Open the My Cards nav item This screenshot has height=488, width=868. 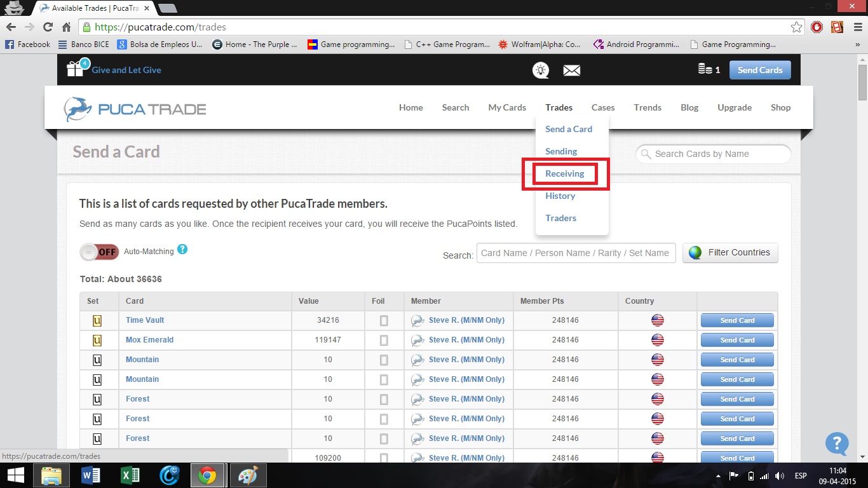[x=507, y=107]
